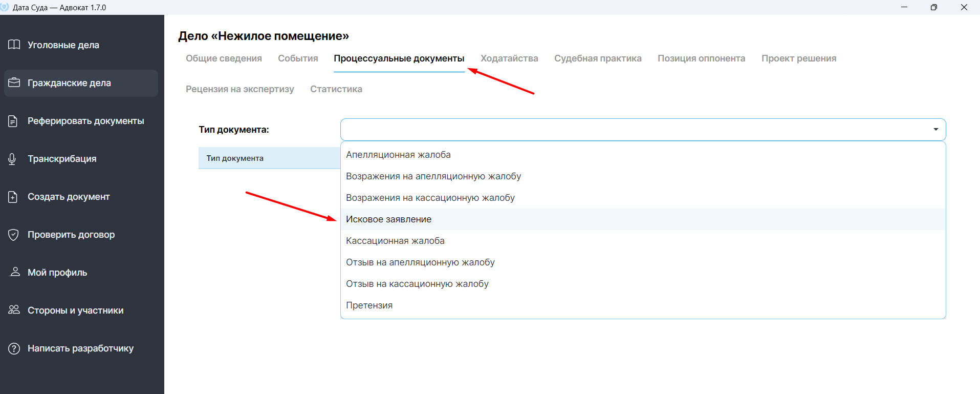
Task: Open criminal cases book icon
Action: 14,45
